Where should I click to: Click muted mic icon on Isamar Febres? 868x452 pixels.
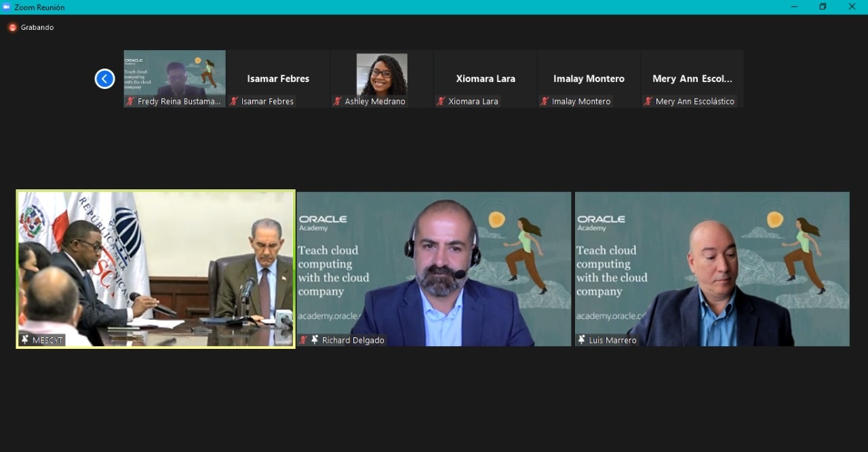point(234,101)
